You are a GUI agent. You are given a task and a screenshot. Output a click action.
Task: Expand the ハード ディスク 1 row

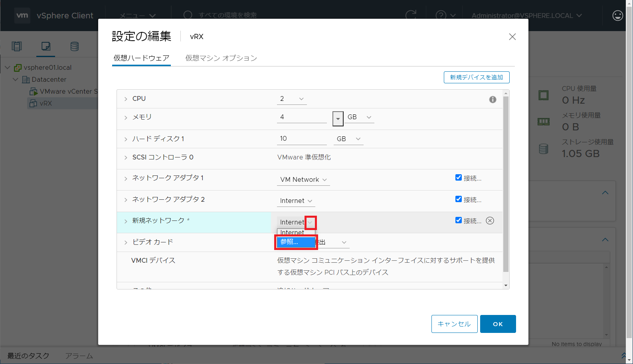[126, 139]
